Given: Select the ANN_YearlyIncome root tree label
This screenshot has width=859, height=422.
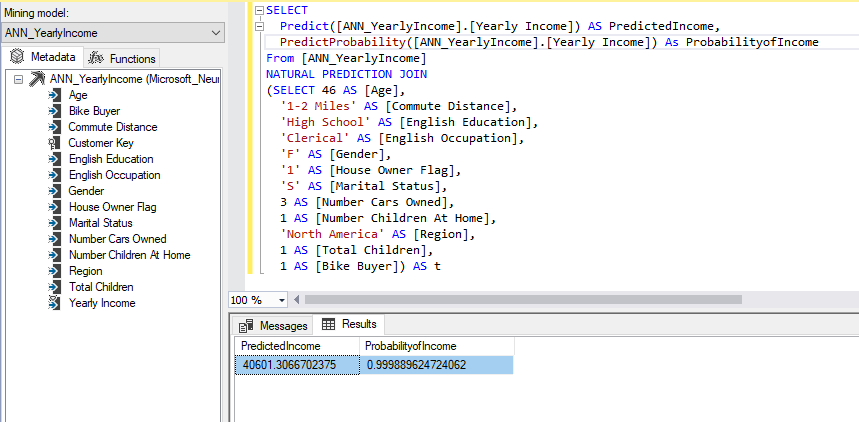Looking at the screenshot, I should (x=135, y=79).
